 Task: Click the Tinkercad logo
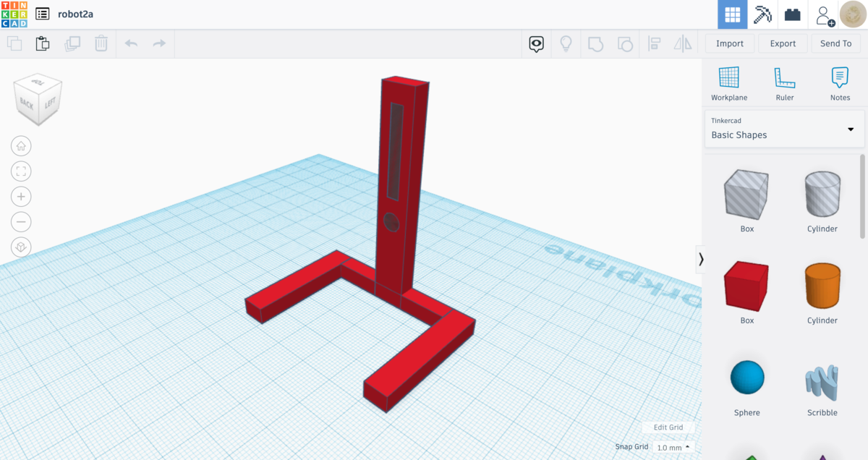[14, 14]
